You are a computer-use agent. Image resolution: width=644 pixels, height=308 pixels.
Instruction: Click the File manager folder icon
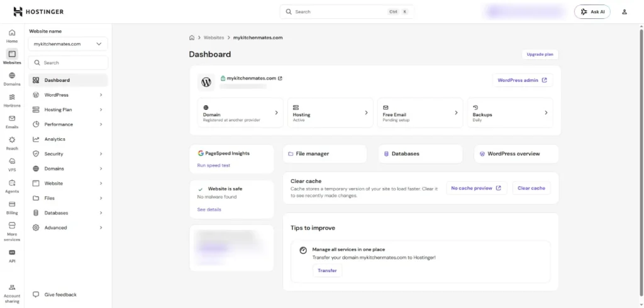pyautogui.click(x=291, y=153)
